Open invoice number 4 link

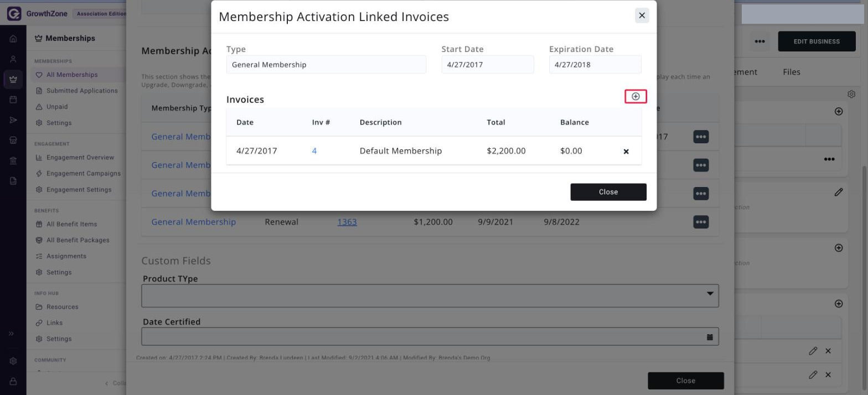314,150
